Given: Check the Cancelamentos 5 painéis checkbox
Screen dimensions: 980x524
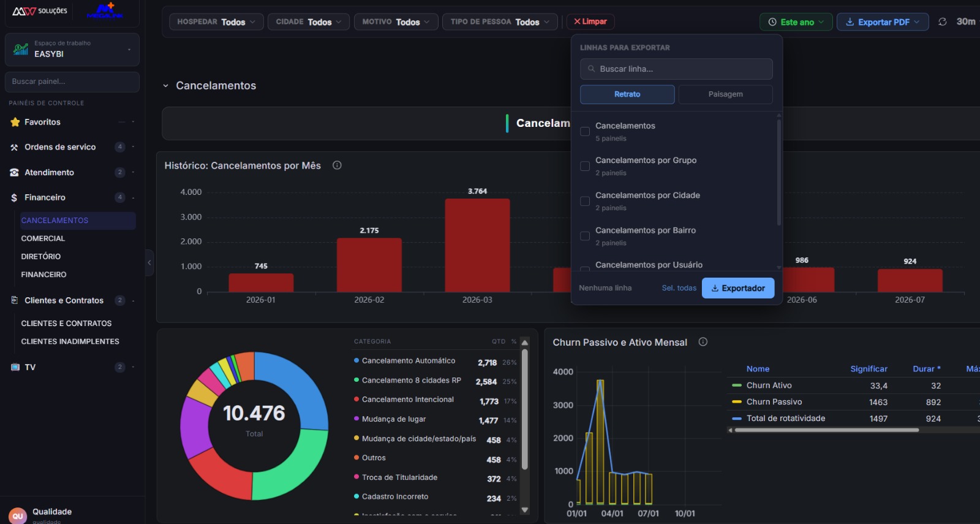Looking at the screenshot, I should tap(585, 131).
